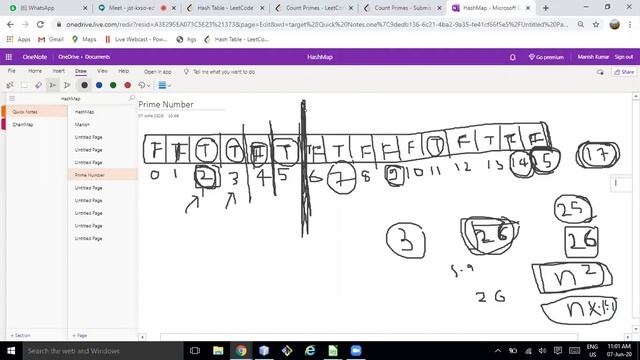640x360 pixels.
Task: Select the Draw ribbon tab
Action: coord(81,71)
